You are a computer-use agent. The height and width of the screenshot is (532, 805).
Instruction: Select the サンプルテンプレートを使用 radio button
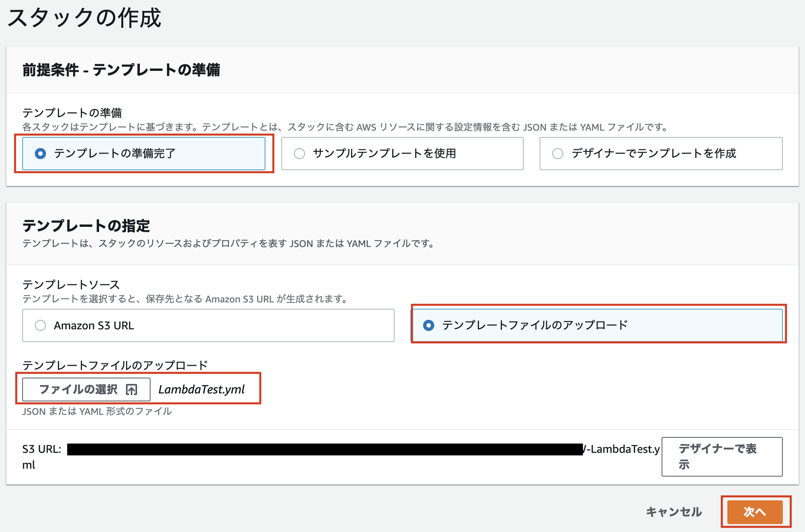pyautogui.click(x=299, y=154)
